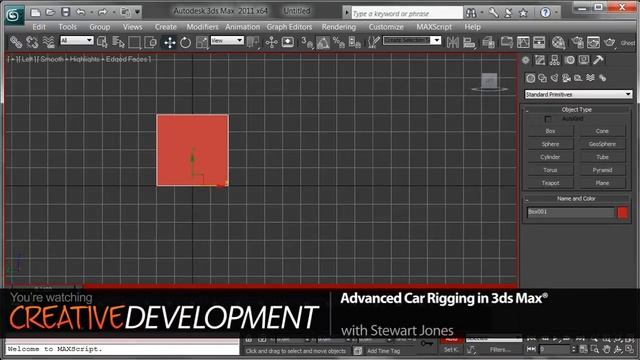Screen dimensions: 640x360
Task: Switch to the Modify command panel tab
Action: tap(540, 60)
